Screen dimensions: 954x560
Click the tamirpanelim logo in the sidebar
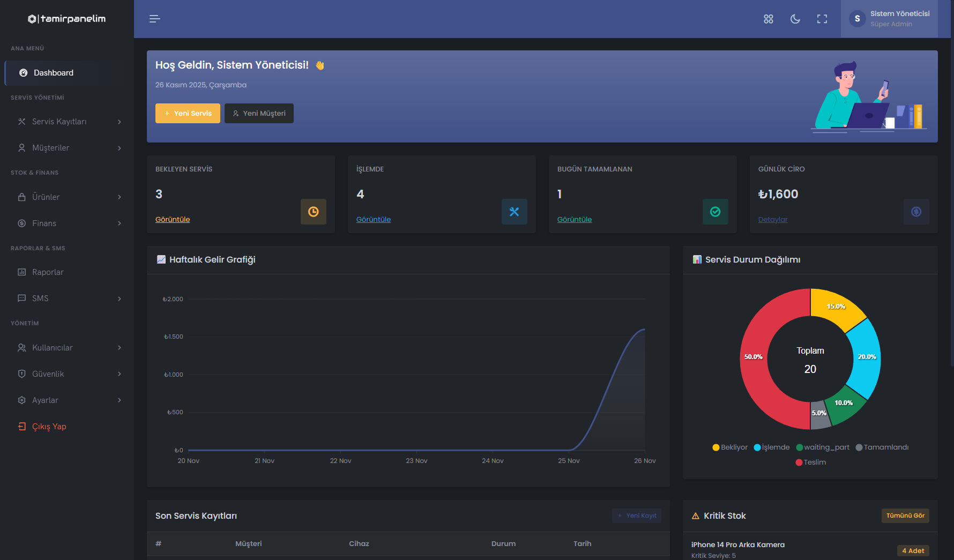click(66, 18)
